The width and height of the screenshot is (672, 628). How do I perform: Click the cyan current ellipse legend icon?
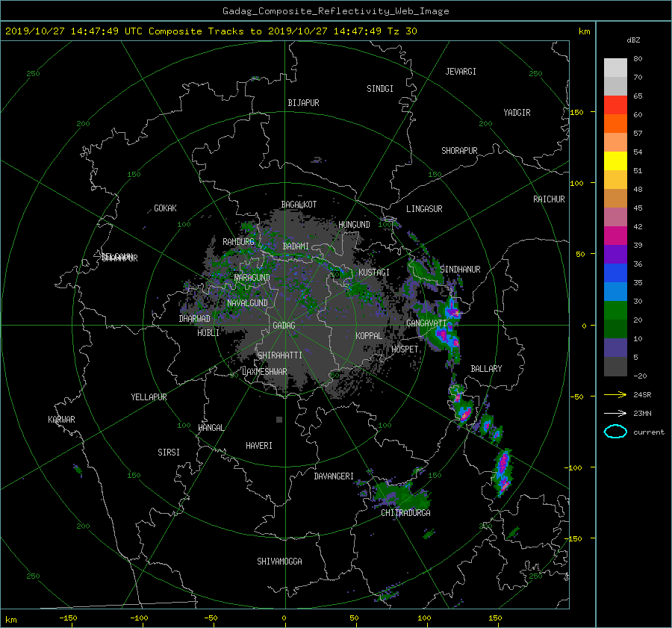pyautogui.click(x=615, y=432)
